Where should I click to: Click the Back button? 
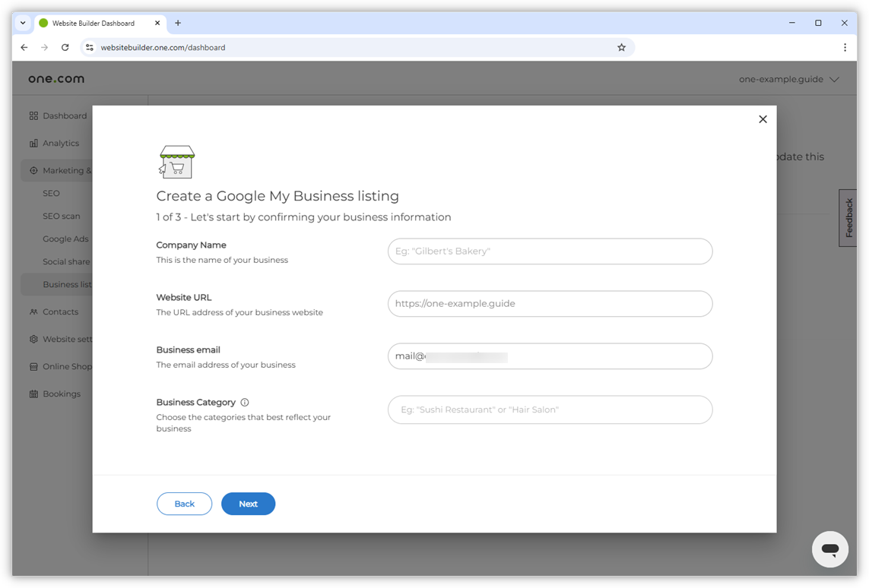[184, 503]
